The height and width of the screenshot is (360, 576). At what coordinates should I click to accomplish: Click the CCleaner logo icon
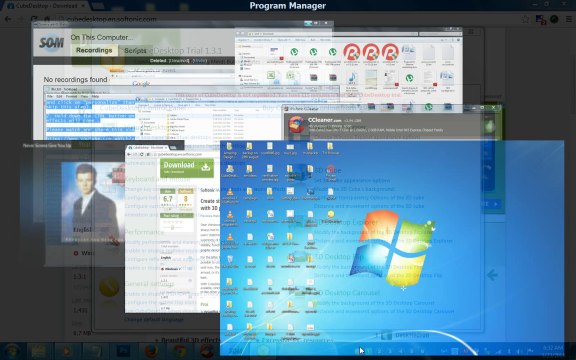pos(296,124)
